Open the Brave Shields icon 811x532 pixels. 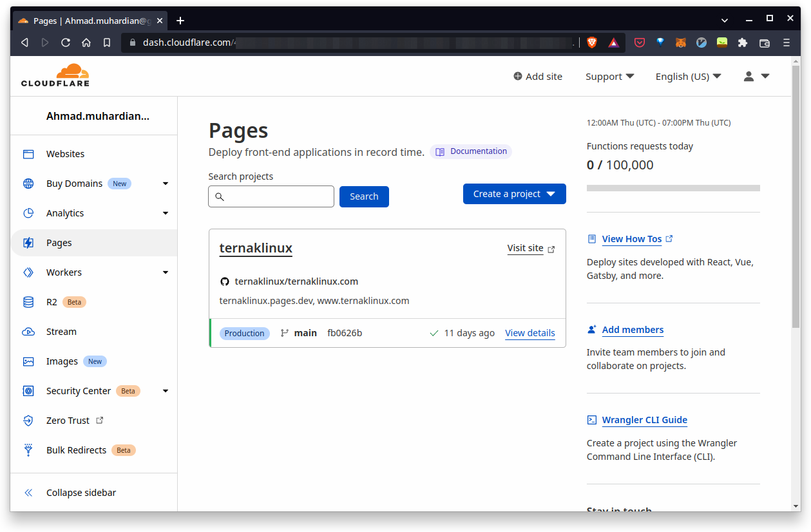pos(591,43)
